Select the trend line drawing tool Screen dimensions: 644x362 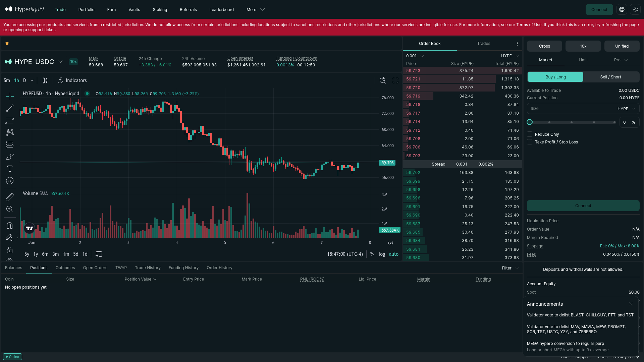tap(10, 108)
